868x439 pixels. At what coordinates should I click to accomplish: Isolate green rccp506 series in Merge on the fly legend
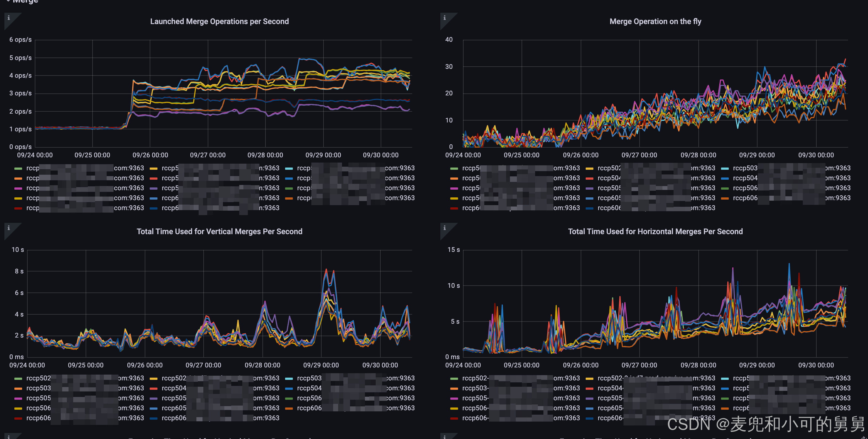(x=745, y=188)
